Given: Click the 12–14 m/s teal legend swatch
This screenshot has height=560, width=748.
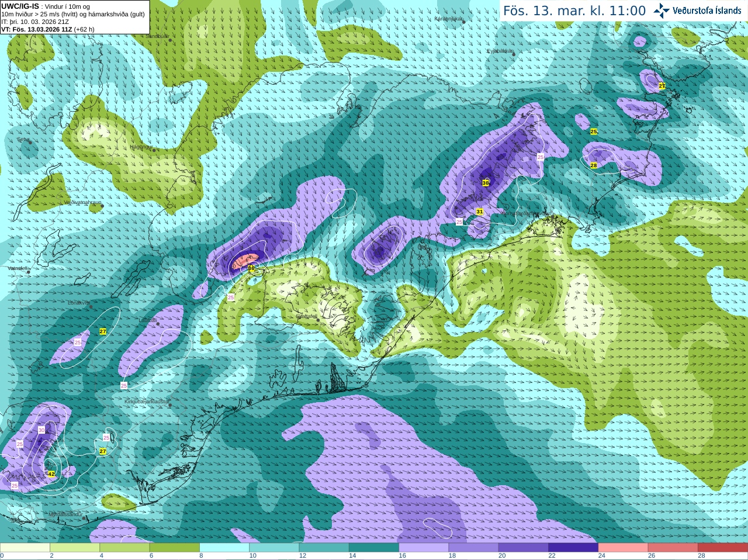Looking at the screenshot, I should (324, 548).
